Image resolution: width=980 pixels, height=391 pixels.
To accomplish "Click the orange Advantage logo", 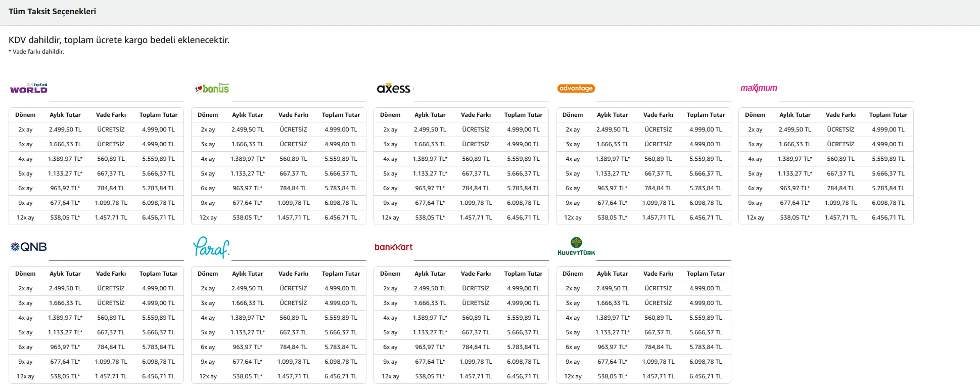I will (576, 89).
